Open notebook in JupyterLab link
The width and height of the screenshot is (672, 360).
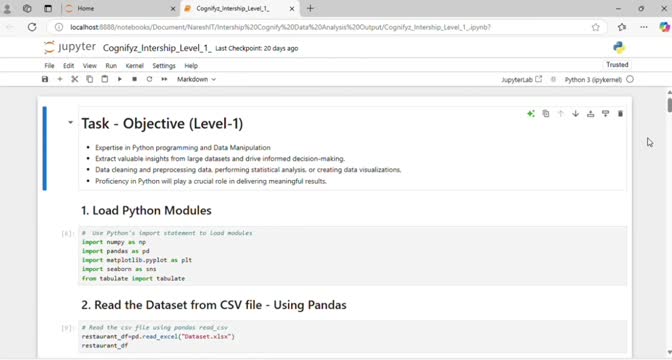522,80
